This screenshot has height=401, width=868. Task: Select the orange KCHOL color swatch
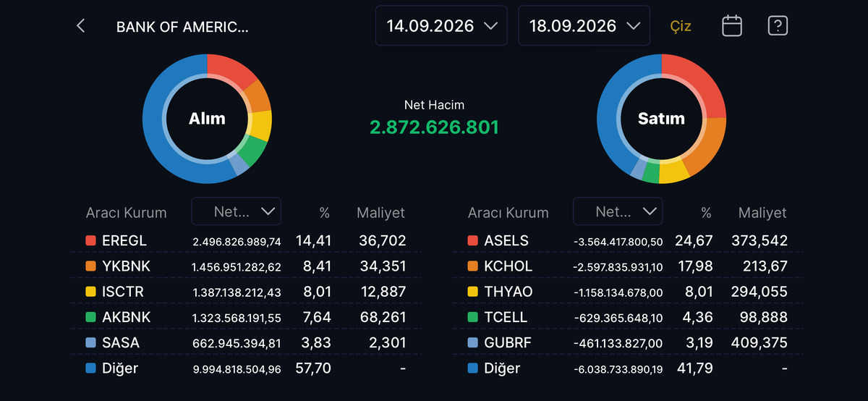point(472,266)
